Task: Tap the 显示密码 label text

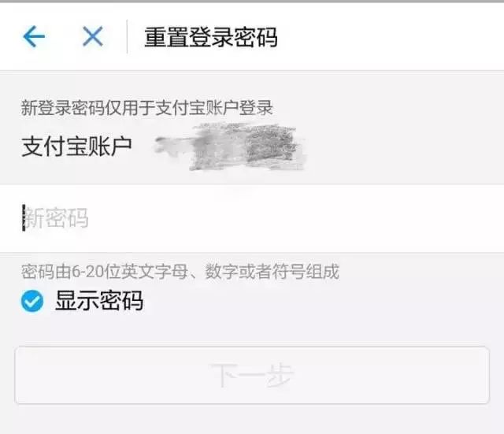Action: (99, 301)
